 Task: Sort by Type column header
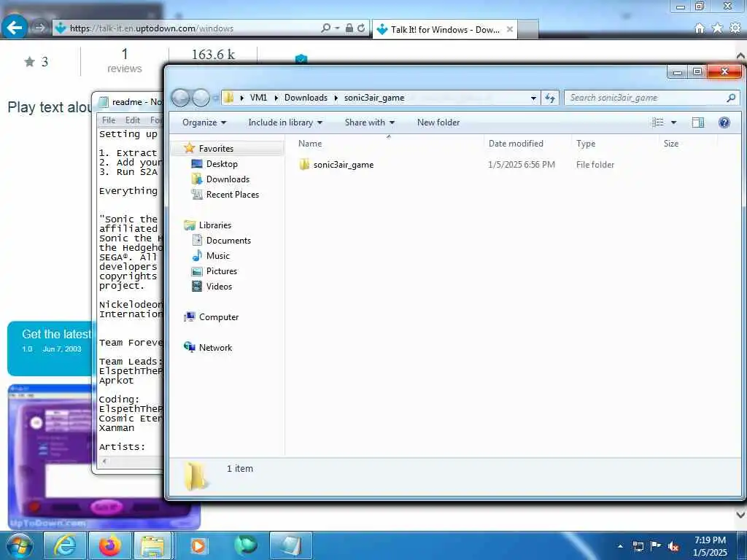coord(586,144)
